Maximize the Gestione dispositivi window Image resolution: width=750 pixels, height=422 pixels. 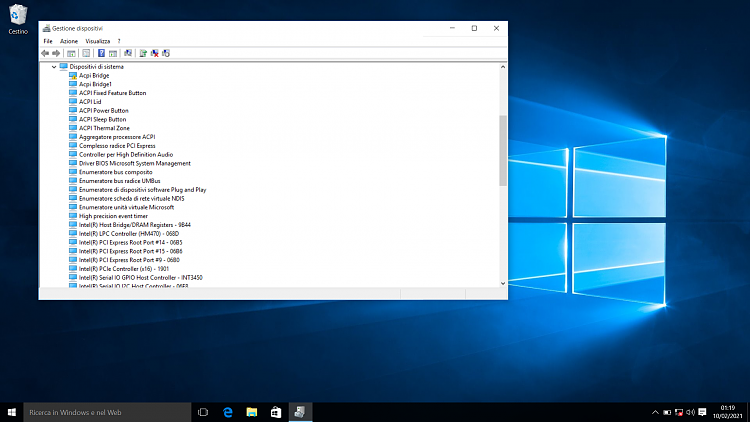[x=474, y=28]
